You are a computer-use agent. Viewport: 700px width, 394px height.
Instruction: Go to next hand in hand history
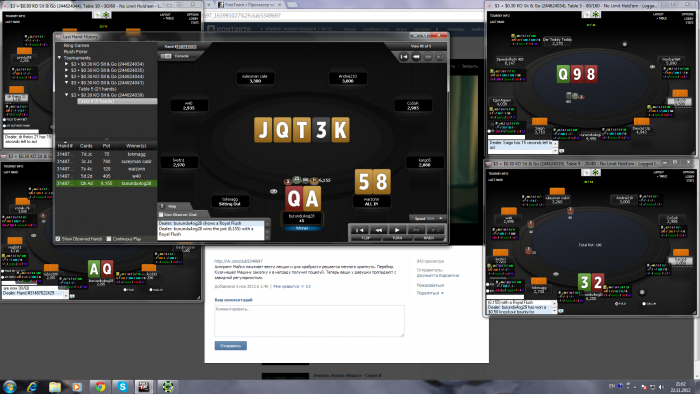point(428,57)
